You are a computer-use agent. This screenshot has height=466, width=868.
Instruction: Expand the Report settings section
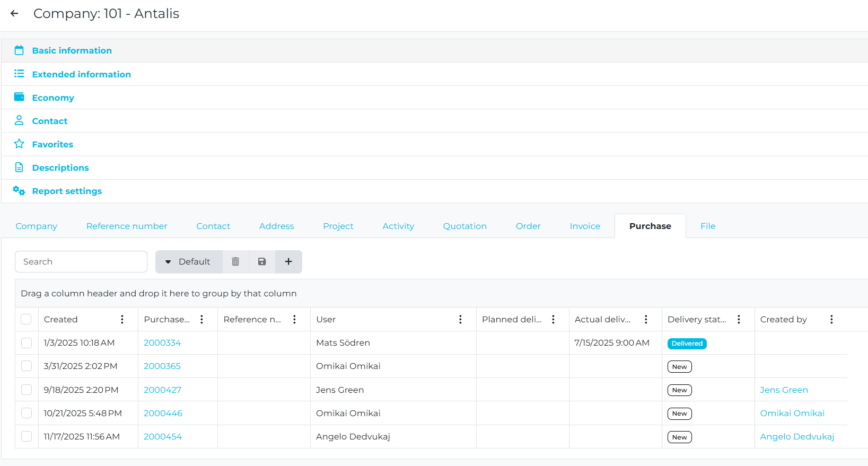tap(67, 191)
